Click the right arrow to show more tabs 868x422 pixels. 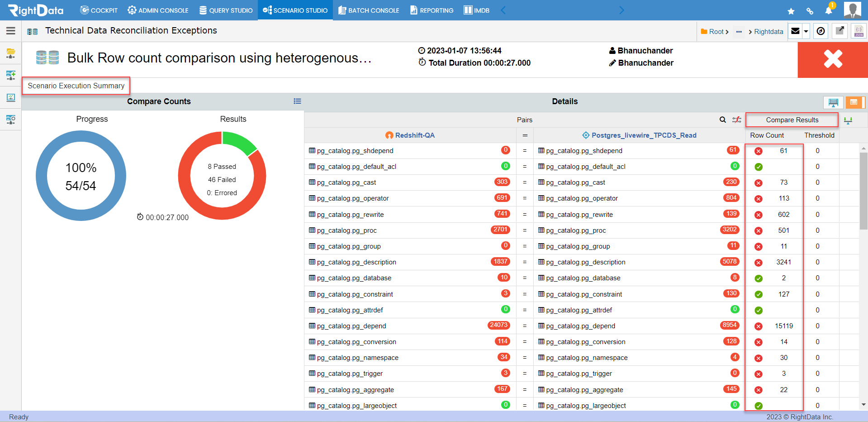click(621, 10)
